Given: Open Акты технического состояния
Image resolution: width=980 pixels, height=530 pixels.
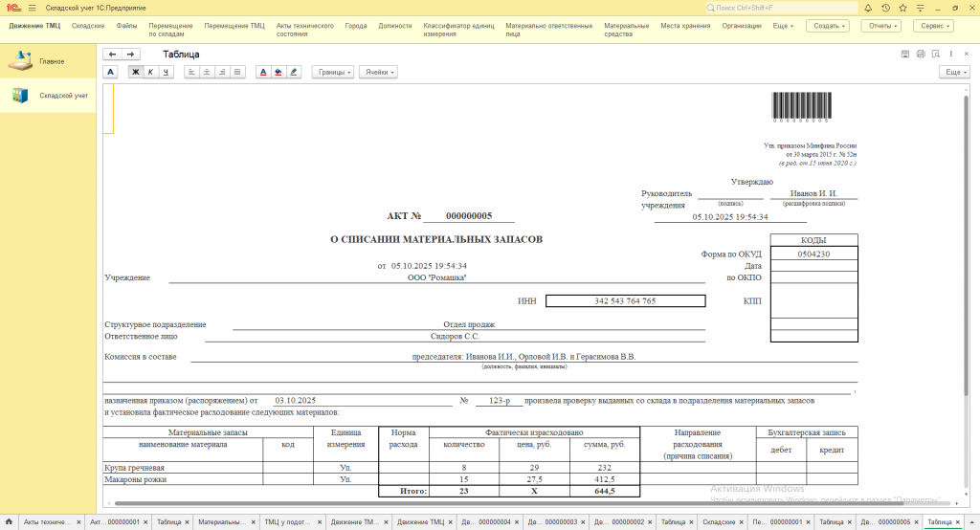Looking at the screenshot, I should (305, 30).
